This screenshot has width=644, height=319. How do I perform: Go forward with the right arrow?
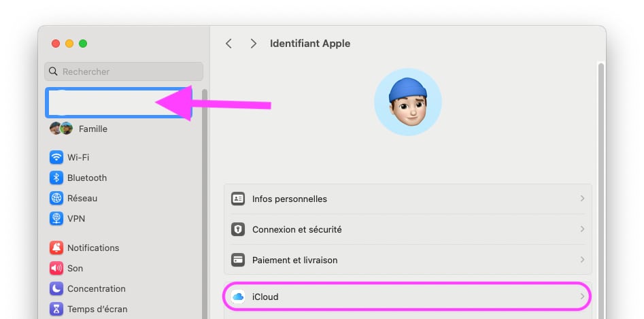254,44
